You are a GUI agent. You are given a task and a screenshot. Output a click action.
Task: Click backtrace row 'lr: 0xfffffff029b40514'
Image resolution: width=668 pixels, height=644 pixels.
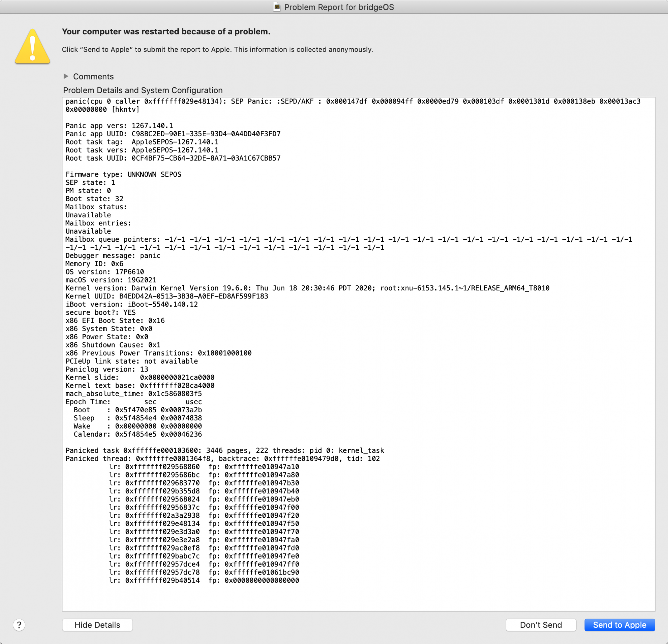click(204, 581)
